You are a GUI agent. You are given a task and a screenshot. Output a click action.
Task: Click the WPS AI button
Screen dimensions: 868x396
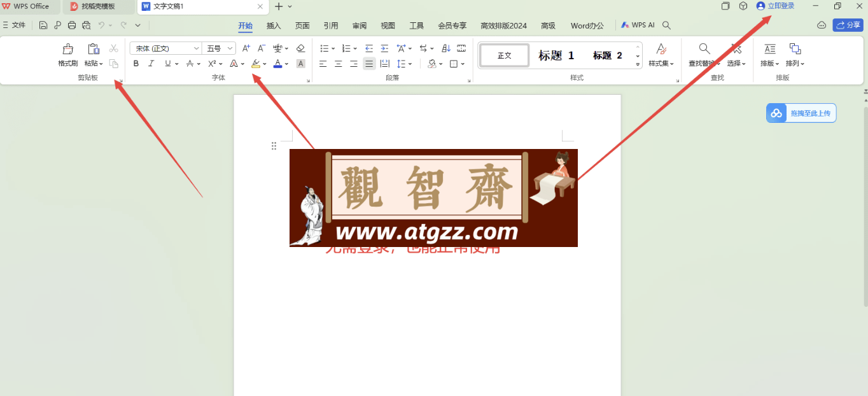(x=638, y=25)
